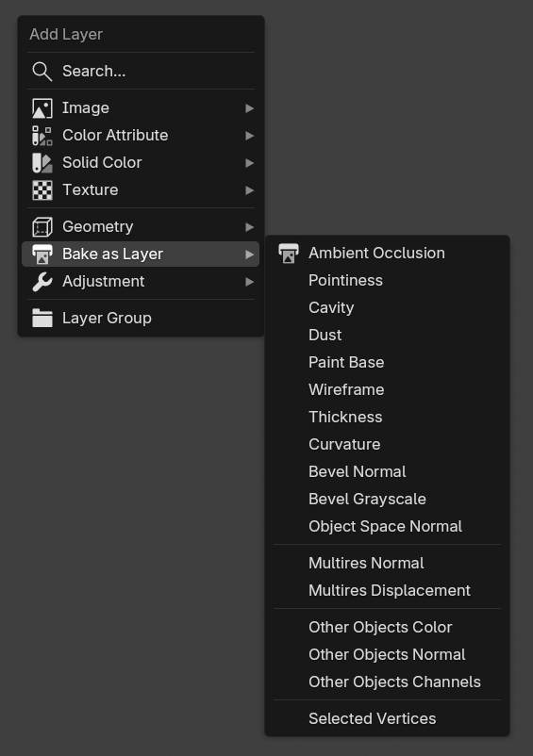
Task: Choose Pointiness bake option
Action: [x=388, y=281]
